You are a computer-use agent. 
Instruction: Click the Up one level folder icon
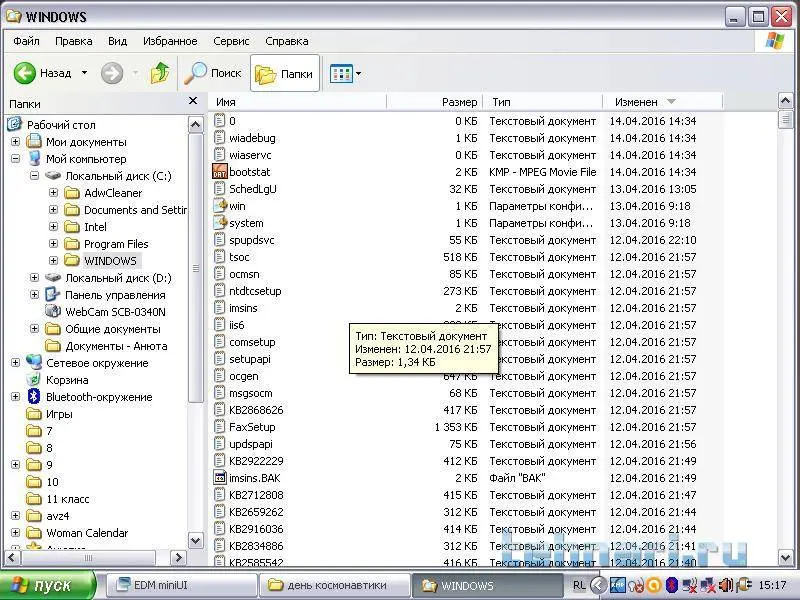(x=159, y=73)
